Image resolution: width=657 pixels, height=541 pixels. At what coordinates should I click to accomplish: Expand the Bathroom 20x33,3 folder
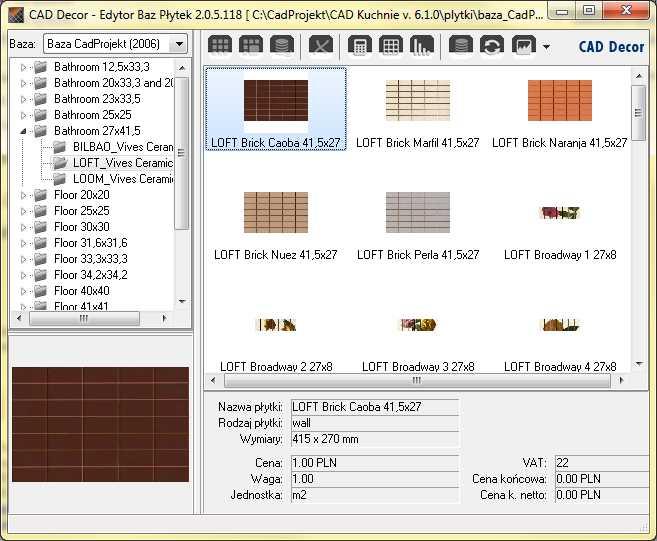23,83
